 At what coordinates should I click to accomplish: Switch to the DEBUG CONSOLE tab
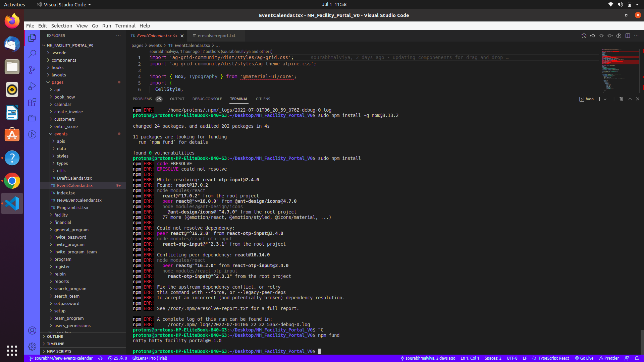tap(207, 99)
